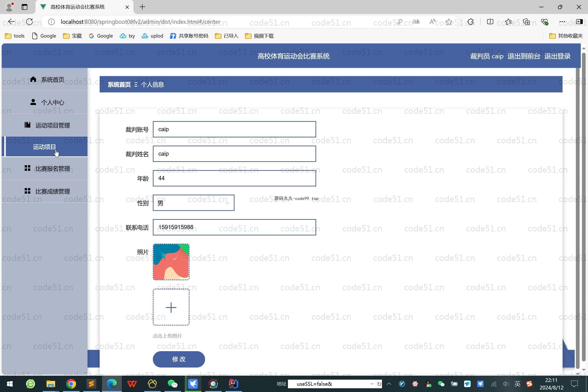Open IntelliJ IDEA from taskbar
This screenshot has height=392, width=588.
coord(233,384)
